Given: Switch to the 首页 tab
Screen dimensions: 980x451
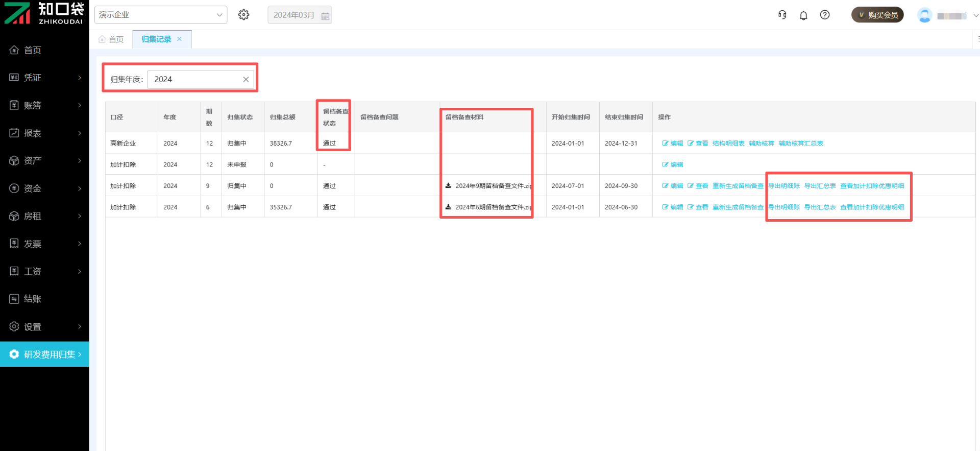Looking at the screenshot, I should tap(111, 39).
